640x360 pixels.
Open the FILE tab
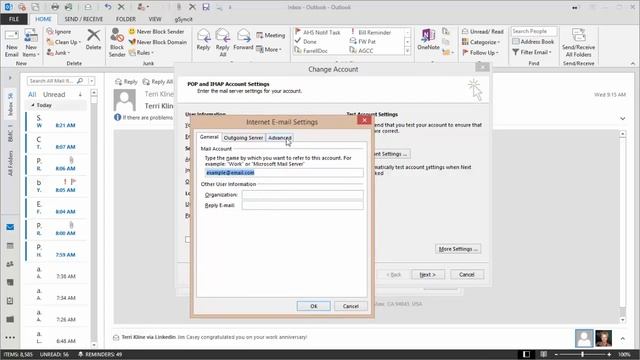14,19
